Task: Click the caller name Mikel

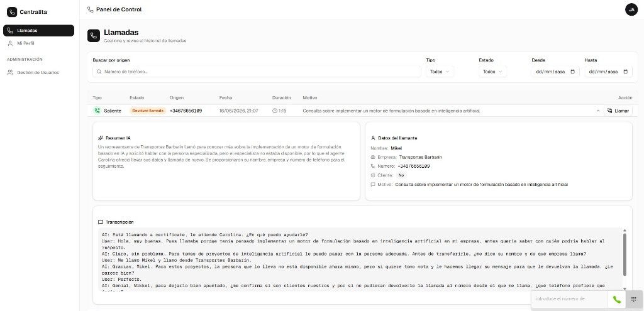Action: click(x=396, y=148)
